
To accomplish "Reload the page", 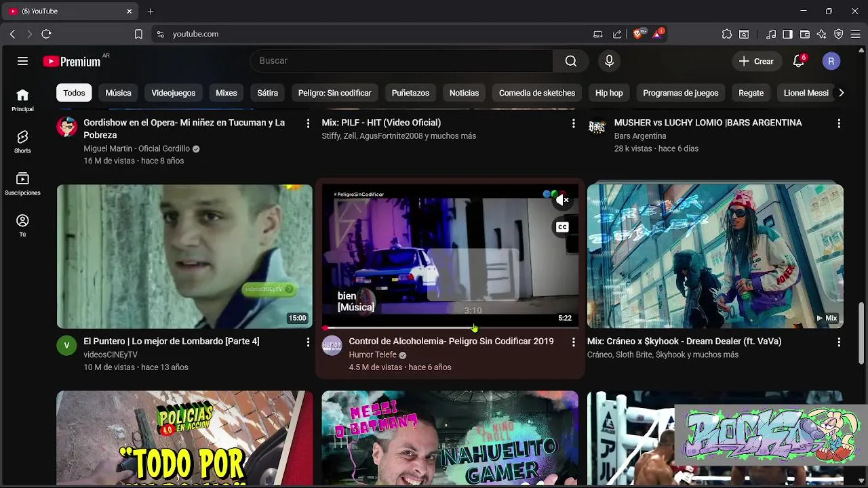I will coord(46,34).
